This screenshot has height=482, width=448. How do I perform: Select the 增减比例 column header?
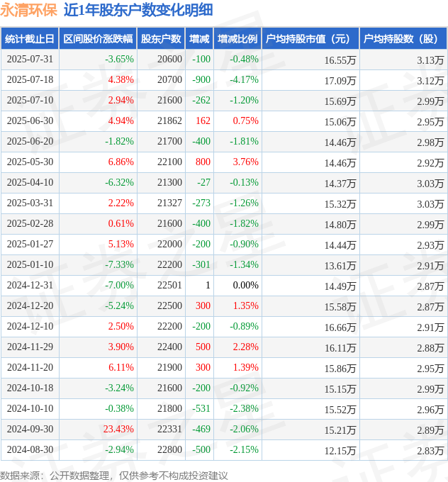coord(237,39)
